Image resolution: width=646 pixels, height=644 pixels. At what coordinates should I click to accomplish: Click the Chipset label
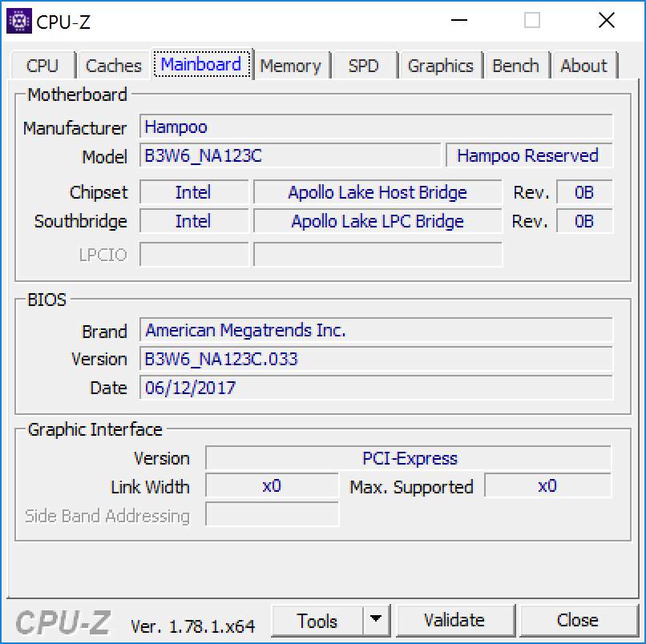(x=99, y=192)
